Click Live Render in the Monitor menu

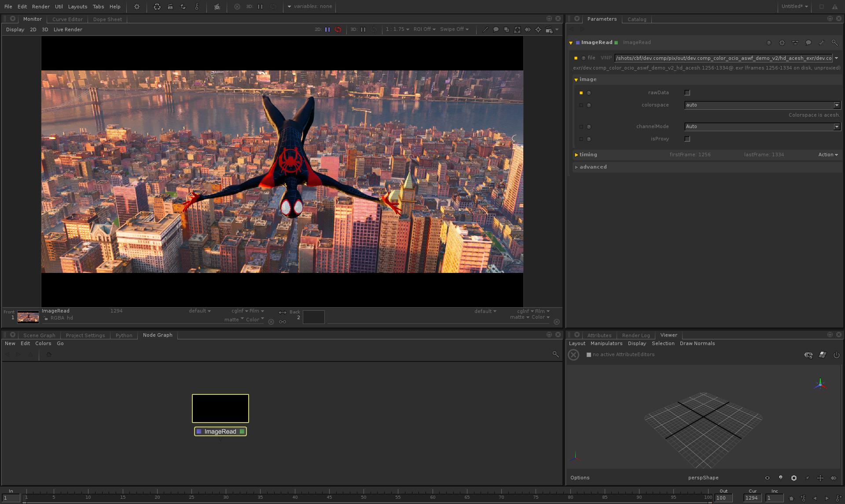point(68,29)
